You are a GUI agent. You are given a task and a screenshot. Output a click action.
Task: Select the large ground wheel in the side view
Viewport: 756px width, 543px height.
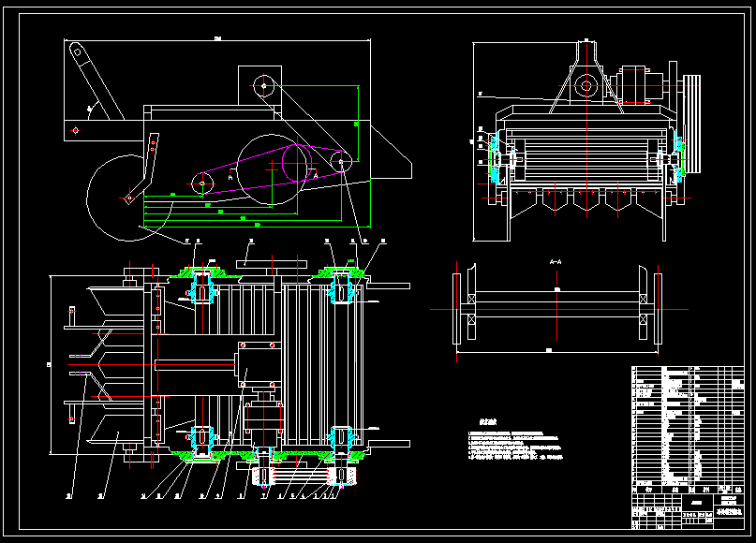(x=129, y=198)
